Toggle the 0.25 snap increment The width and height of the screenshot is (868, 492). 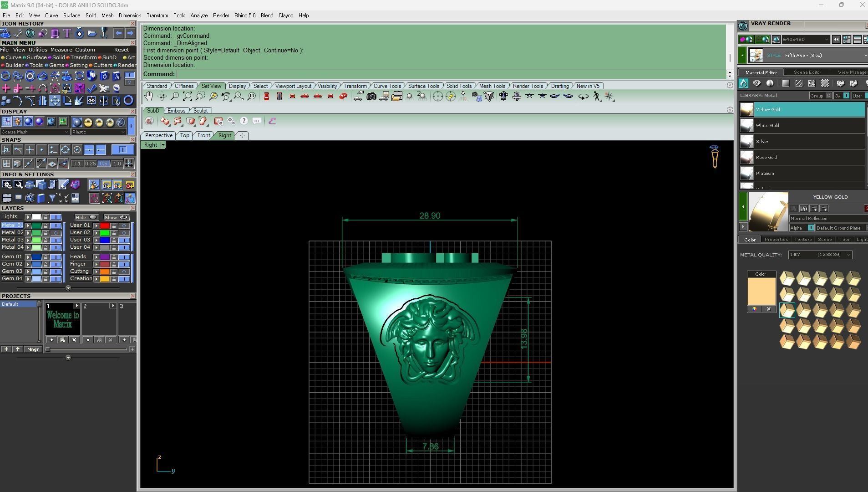click(90, 164)
